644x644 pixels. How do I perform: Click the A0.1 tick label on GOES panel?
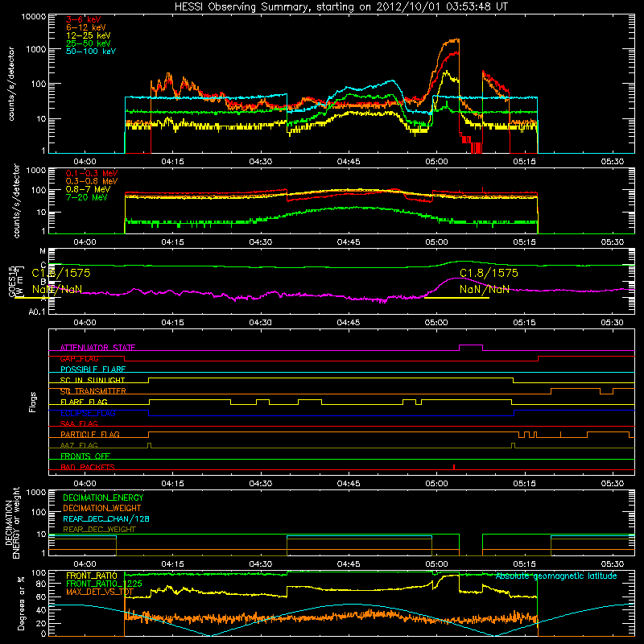[37, 312]
